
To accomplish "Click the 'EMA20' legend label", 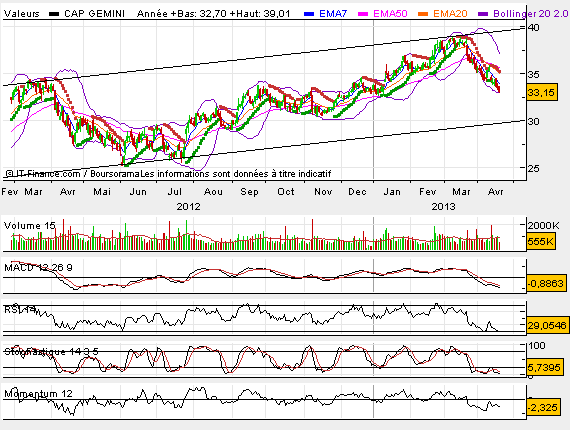I will [x=450, y=14].
